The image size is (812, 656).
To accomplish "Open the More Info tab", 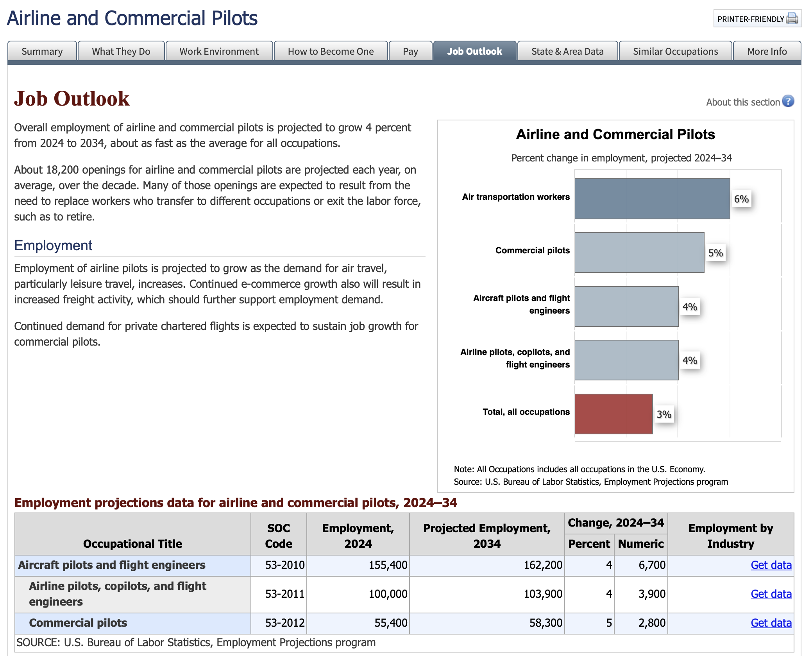I will 767,51.
